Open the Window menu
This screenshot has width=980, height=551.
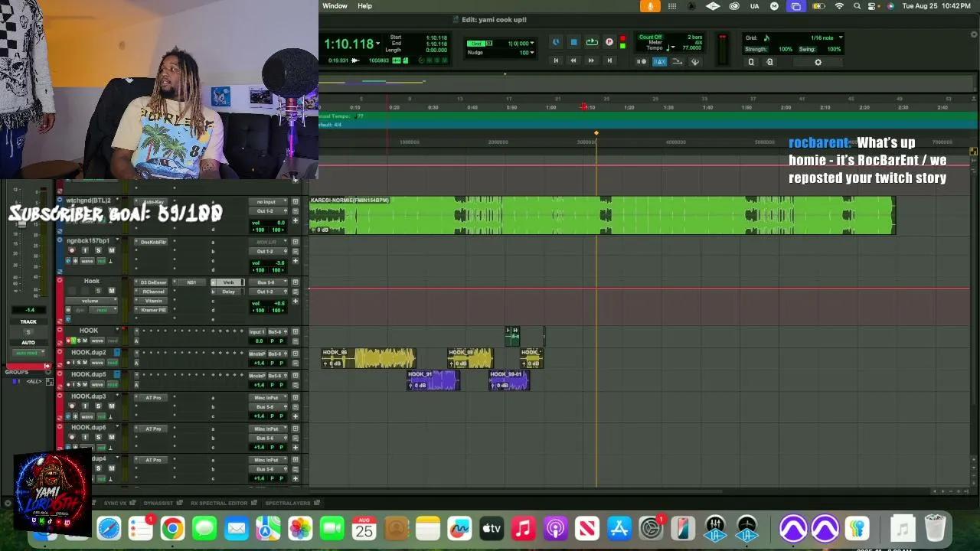tap(335, 6)
